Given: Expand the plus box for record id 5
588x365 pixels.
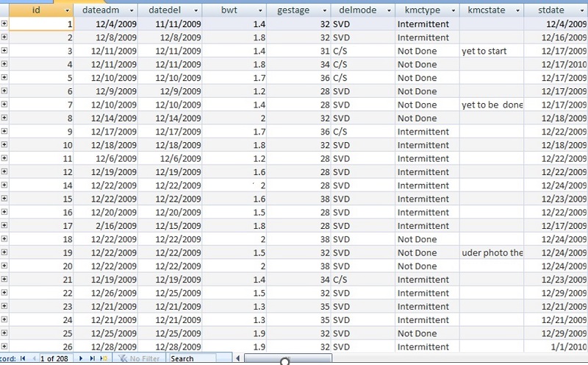Looking at the screenshot, I should point(4,77).
